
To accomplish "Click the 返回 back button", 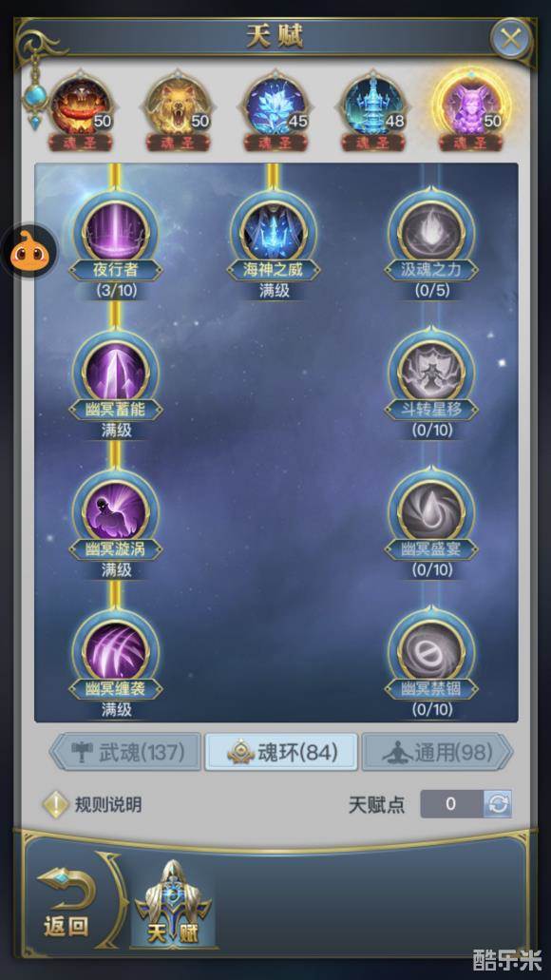I will [x=66, y=902].
